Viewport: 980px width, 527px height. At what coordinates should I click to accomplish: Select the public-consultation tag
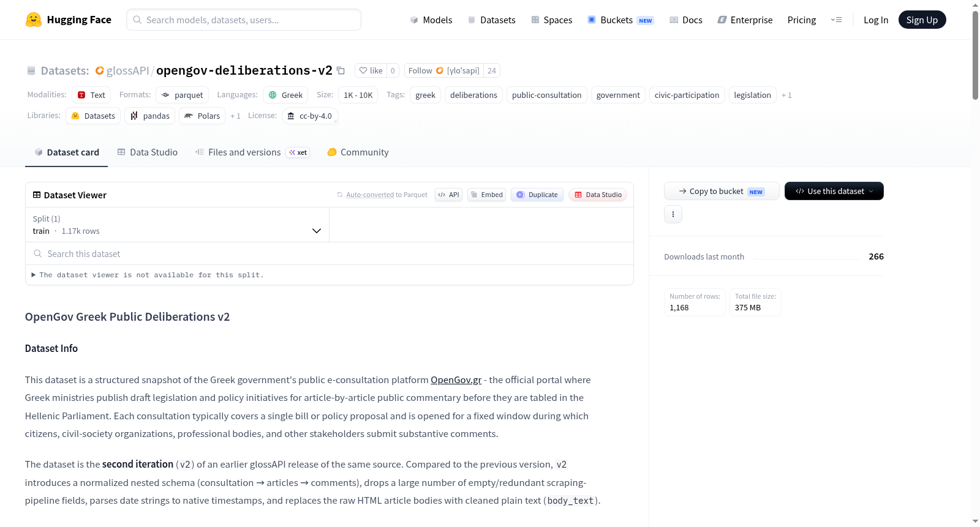pyautogui.click(x=546, y=95)
